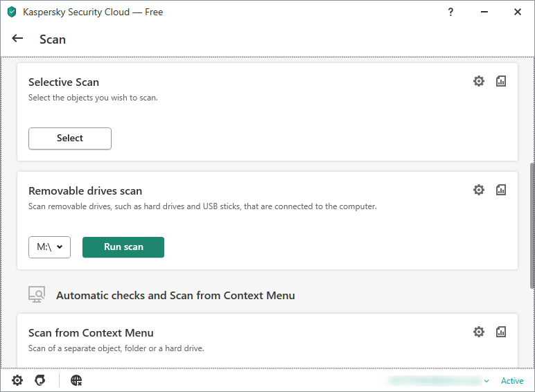Image resolution: width=535 pixels, height=392 pixels.
Task: Open the help question mark
Action: coord(450,12)
